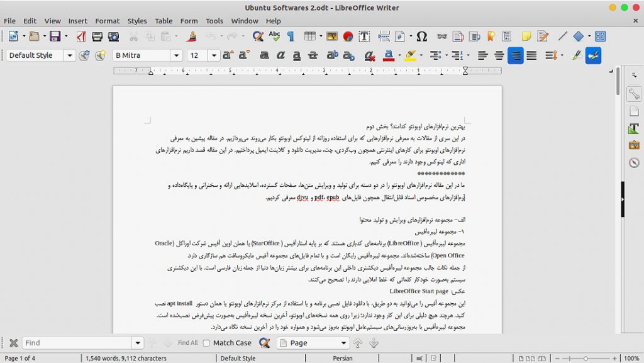This screenshot has width=644, height=363.
Task: Expand the Default Style paragraph style dropdown
Action: click(70, 55)
